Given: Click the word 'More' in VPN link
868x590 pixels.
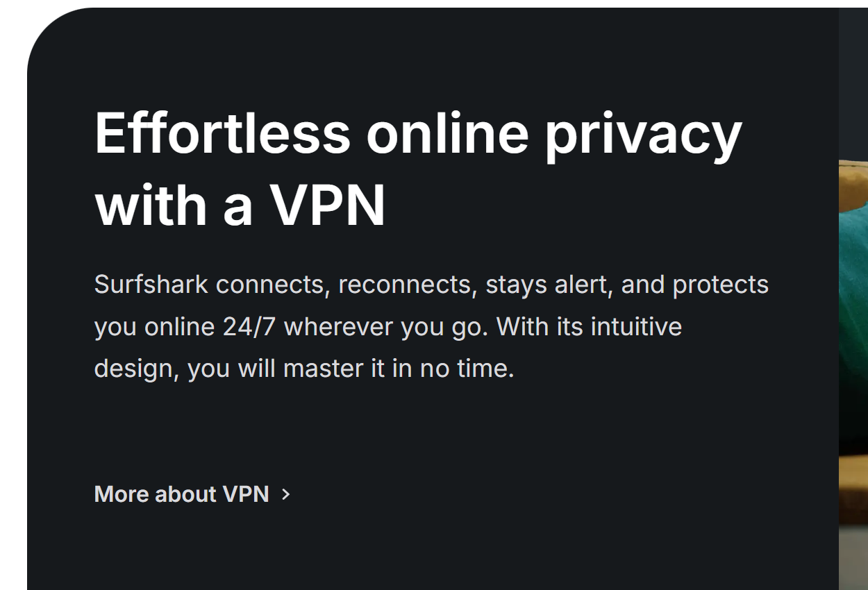Looking at the screenshot, I should pos(121,494).
